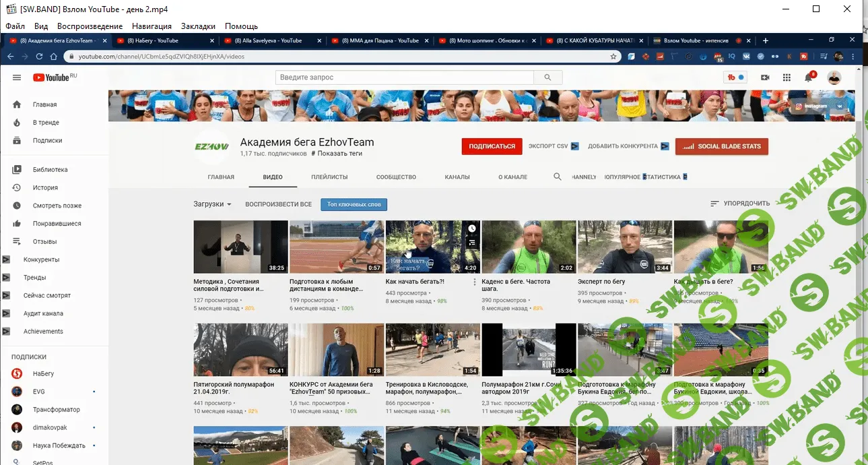Image resolution: width=868 pixels, height=465 pixels.
Task: Toggle the bookmark star in address bar
Action: [613, 57]
